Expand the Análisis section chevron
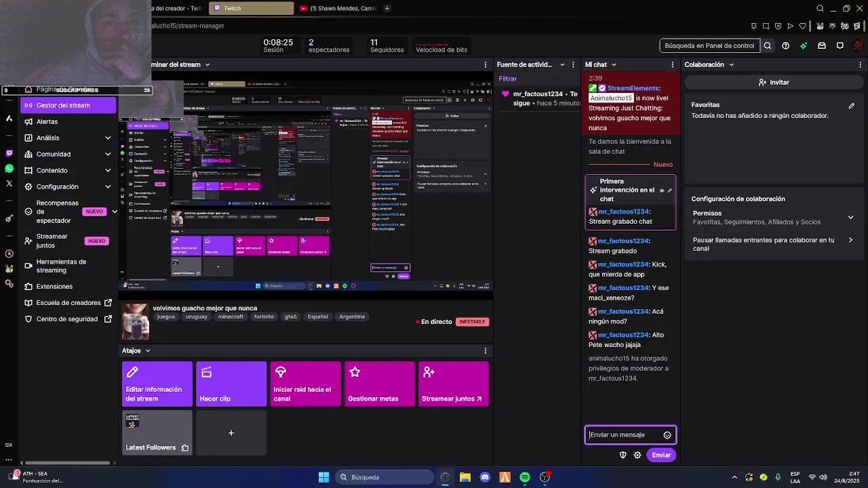 [x=108, y=138]
